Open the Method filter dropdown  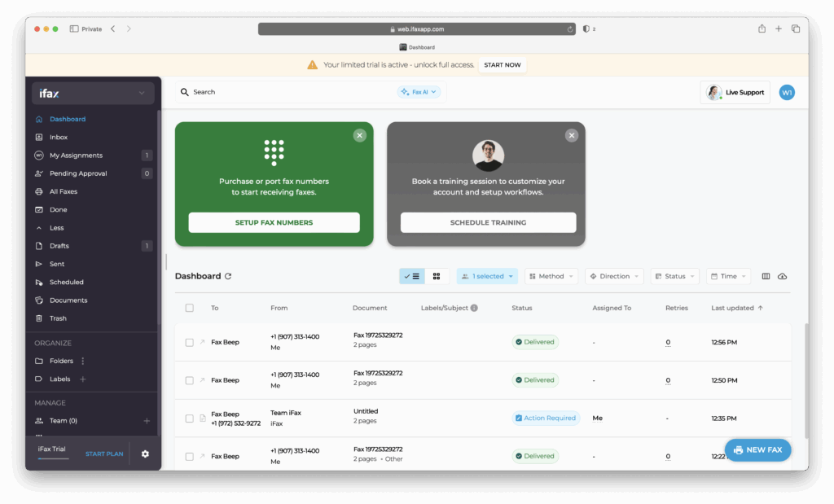point(551,277)
